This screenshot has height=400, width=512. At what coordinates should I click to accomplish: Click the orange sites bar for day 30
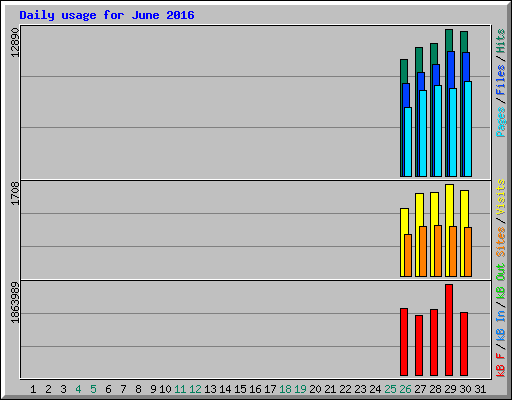468,252
